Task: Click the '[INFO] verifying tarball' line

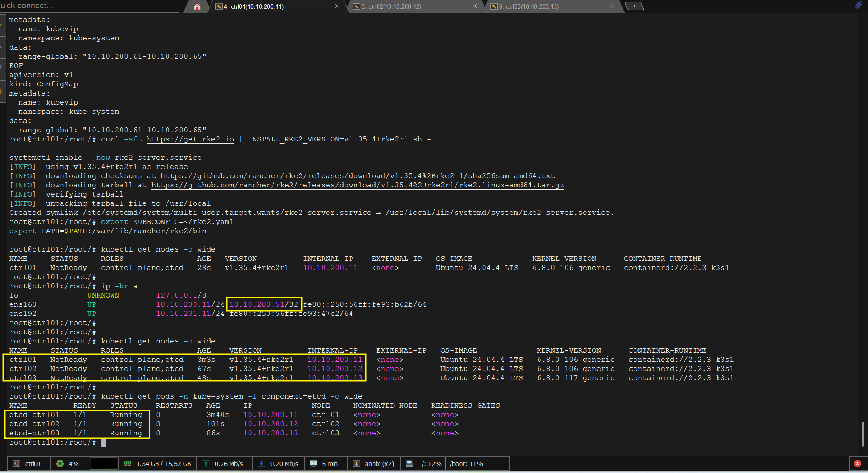Action: coord(67,194)
